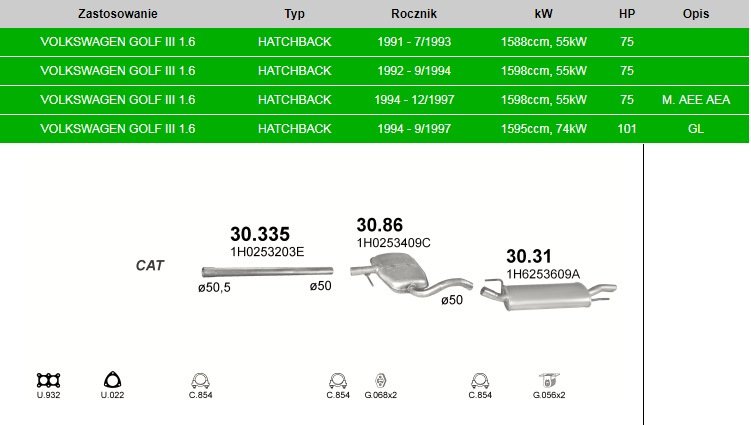Click the M. AEE AEA description cell
The image size is (751, 425).
[696, 100]
